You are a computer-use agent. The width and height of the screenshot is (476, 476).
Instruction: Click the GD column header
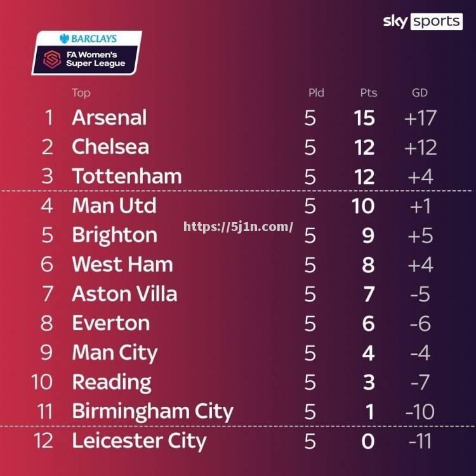420,93
